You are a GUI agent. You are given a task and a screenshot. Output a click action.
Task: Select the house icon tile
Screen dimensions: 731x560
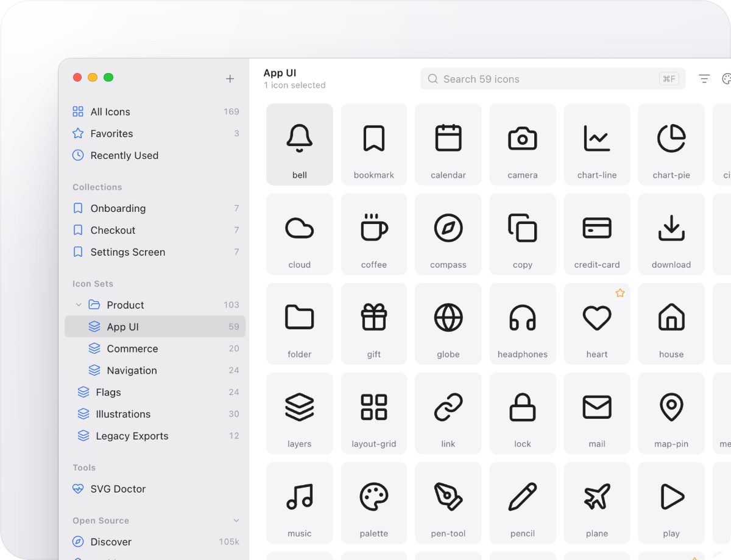tap(671, 323)
